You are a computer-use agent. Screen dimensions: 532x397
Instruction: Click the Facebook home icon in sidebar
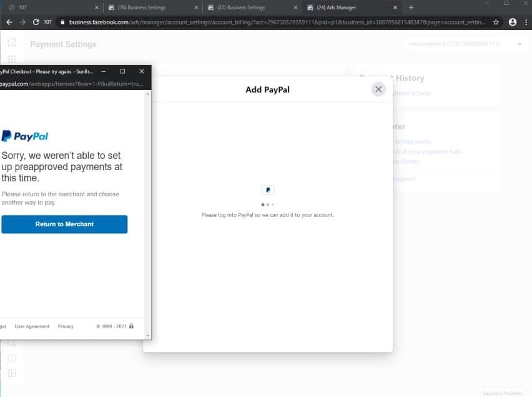[x=12, y=42]
